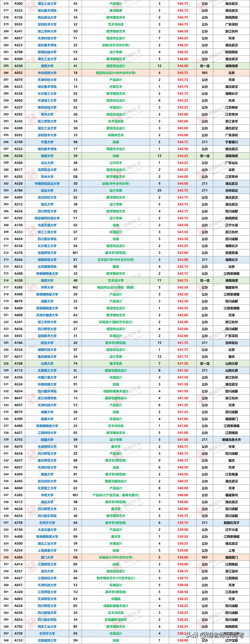Select the 新媒体艺术 major cell
The image size is (250, 644).
(x=116, y=135)
